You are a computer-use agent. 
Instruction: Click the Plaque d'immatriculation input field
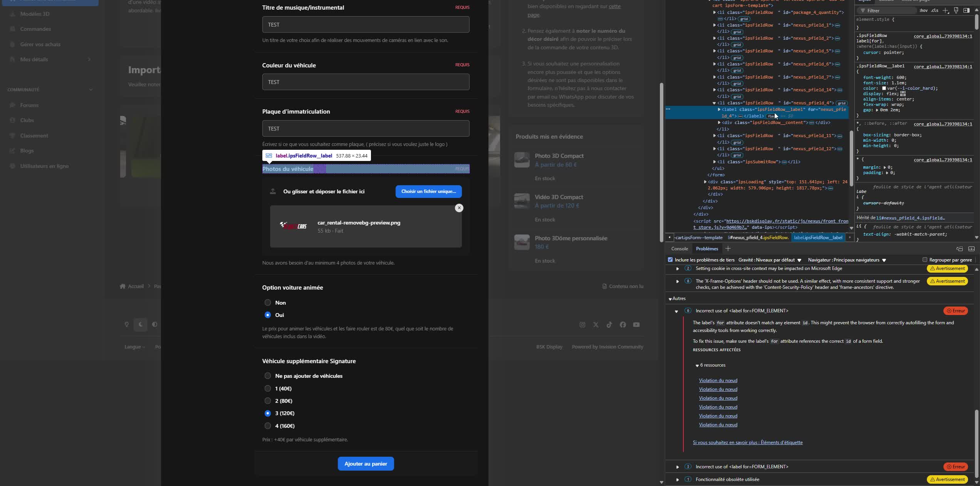point(366,129)
